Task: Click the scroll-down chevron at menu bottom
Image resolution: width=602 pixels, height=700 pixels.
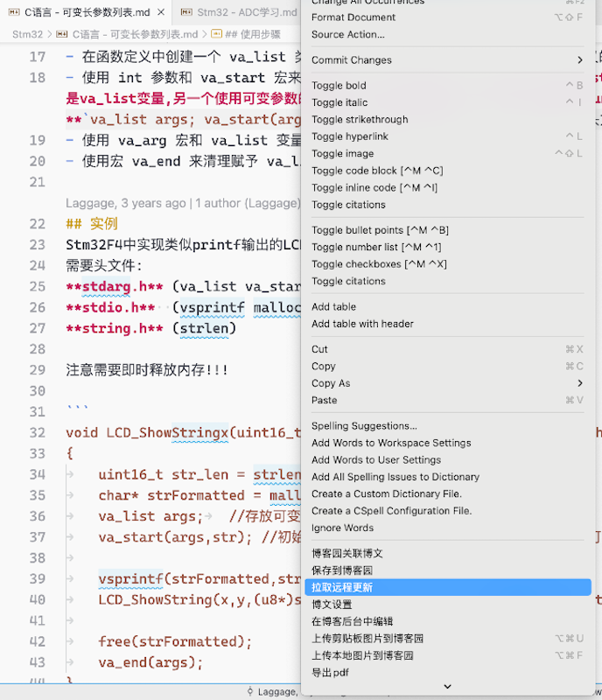Action: (447, 687)
